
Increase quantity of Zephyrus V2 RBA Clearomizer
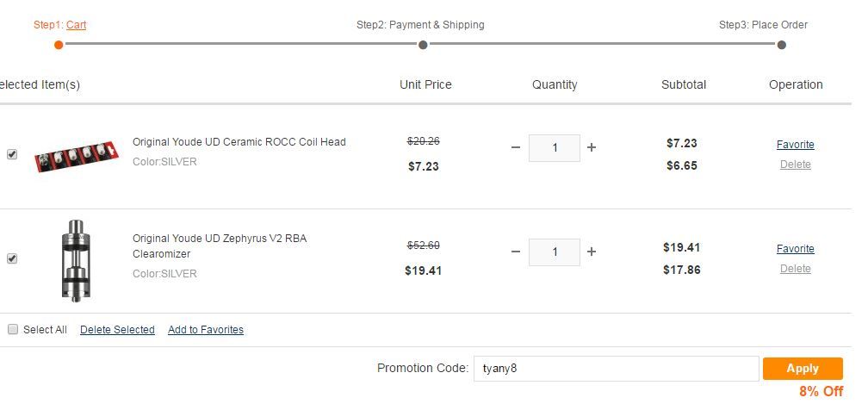click(x=592, y=252)
